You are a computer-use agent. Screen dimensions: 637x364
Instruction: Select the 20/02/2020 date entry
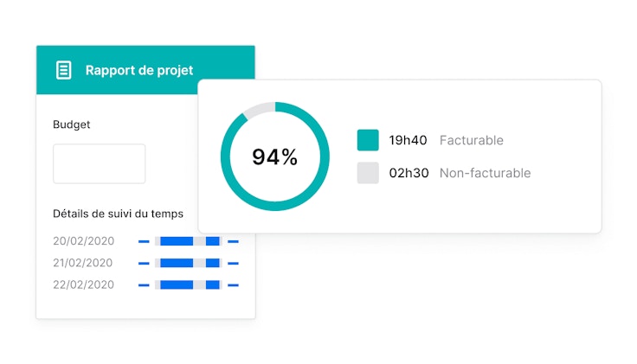coord(83,241)
